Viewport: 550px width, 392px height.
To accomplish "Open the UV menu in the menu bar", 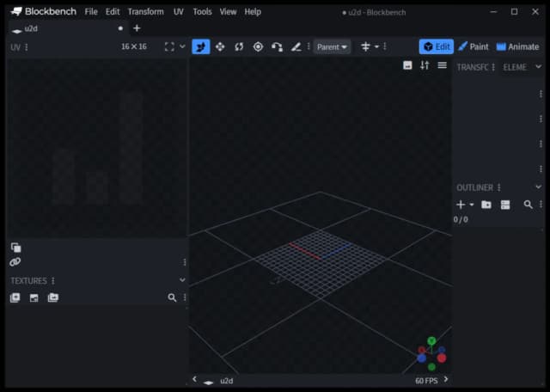I will [x=179, y=12].
